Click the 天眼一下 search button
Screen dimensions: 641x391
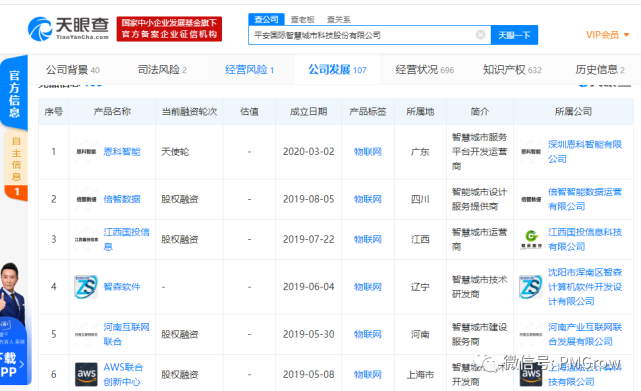(514, 35)
